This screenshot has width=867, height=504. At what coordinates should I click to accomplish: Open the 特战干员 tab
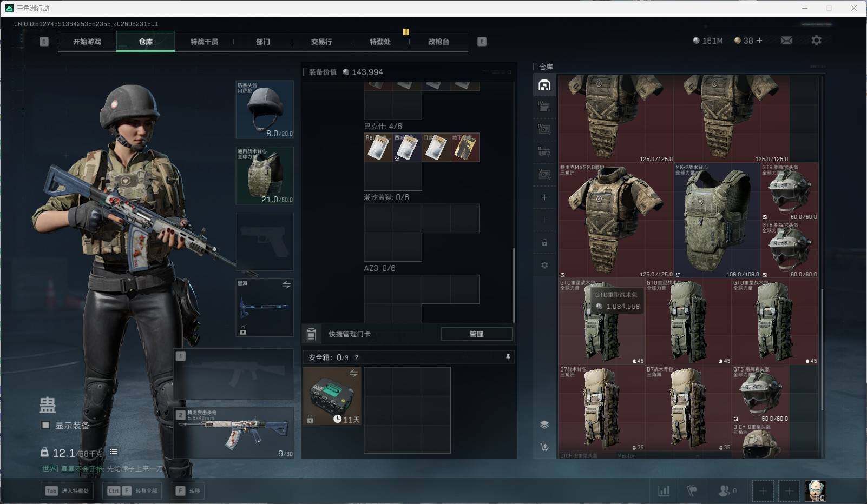coord(204,42)
